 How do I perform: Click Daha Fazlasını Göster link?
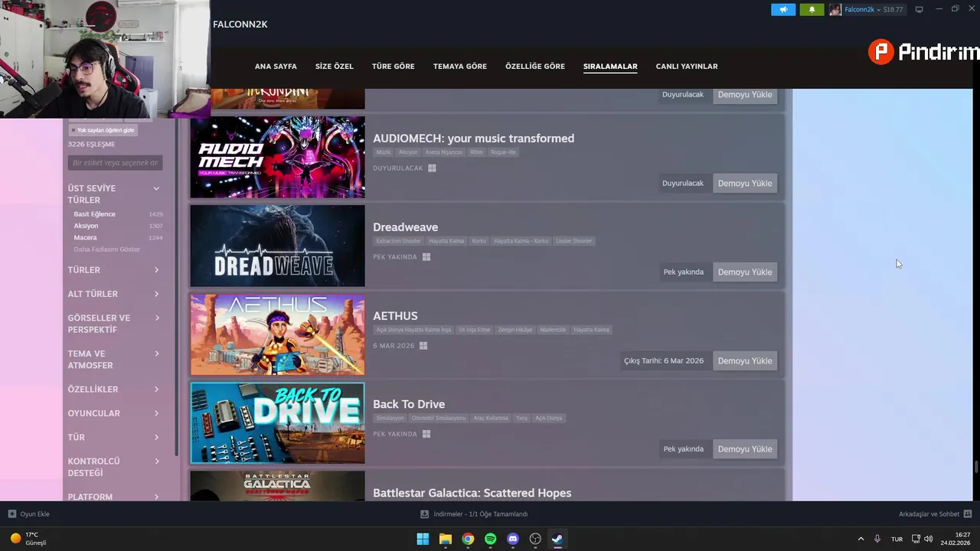tap(107, 249)
